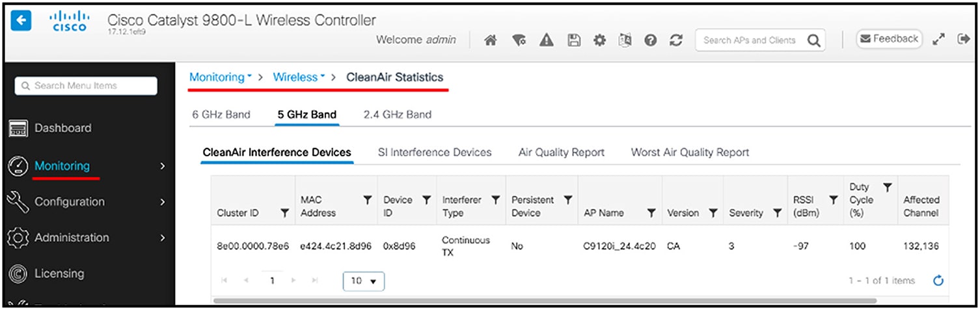Click the Licensing sidebar icon

pyautogui.click(x=17, y=274)
